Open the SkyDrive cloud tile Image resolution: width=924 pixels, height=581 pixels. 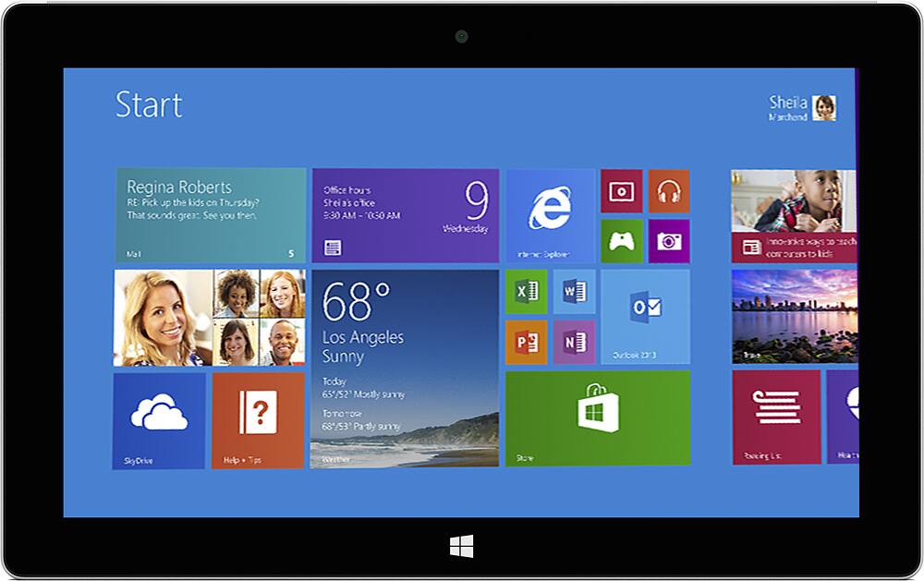click(x=159, y=420)
